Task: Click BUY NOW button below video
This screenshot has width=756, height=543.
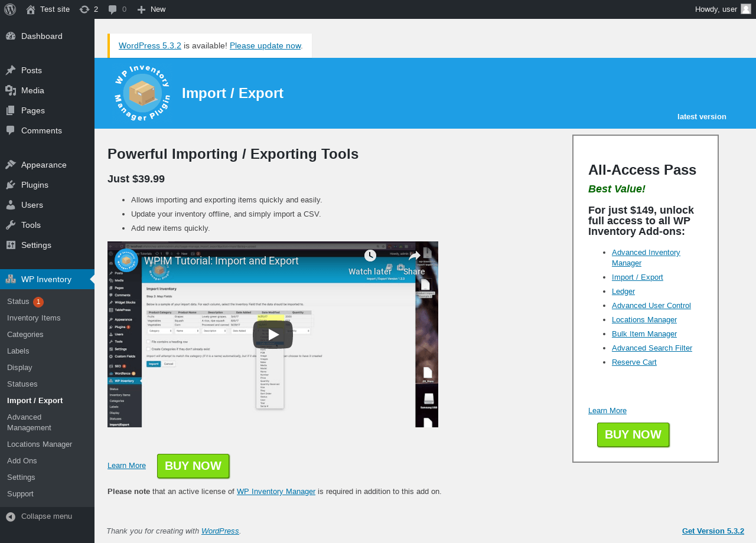Action: pos(193,466)
